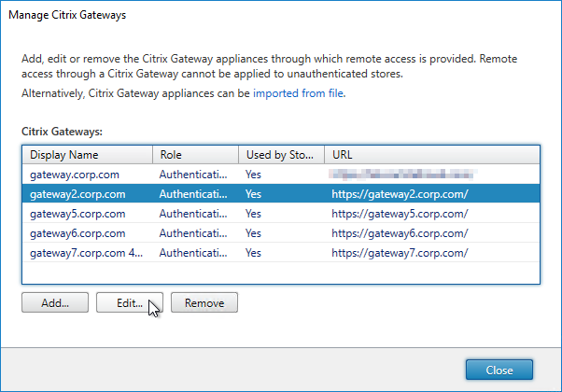
Task: Remove the selected gateway
Action: tap(204, 302)
